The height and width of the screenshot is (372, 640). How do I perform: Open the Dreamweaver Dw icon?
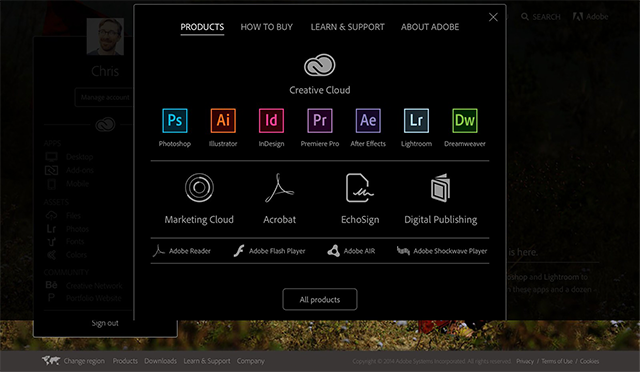click(464, 120)
